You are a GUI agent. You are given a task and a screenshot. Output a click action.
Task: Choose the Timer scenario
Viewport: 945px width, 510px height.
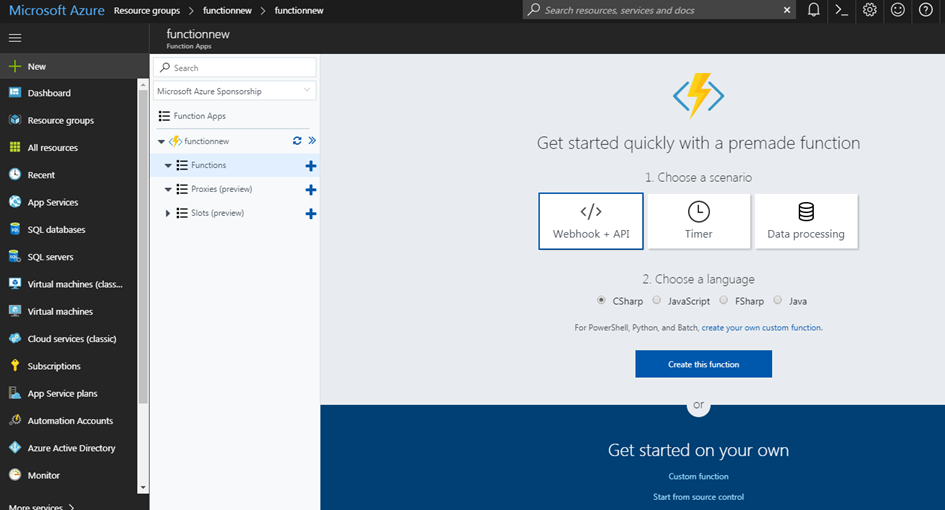pos(699,221)
